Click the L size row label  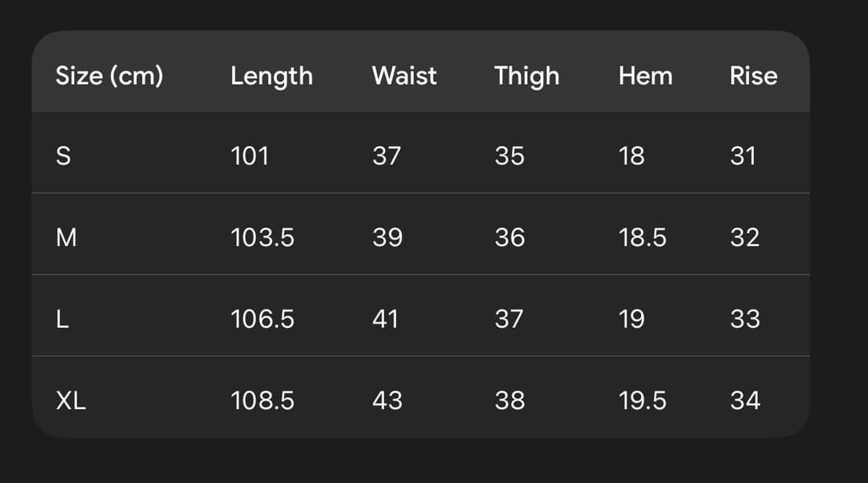(62, 319)
